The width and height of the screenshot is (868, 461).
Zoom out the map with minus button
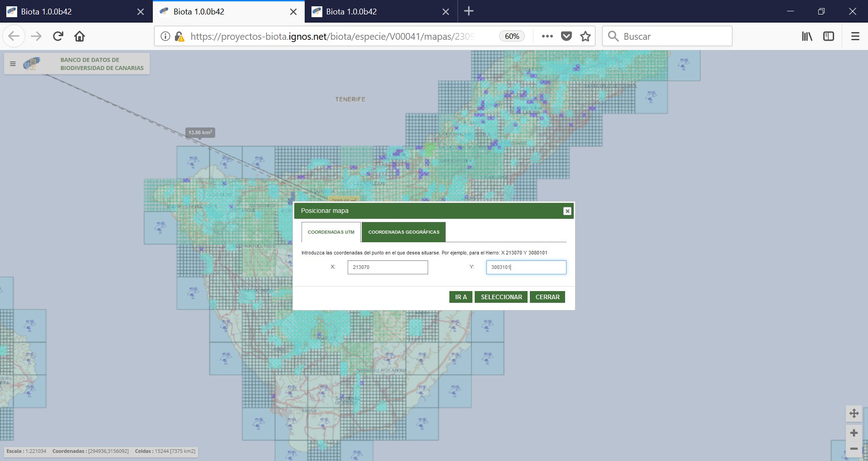[x=854, y=449]
